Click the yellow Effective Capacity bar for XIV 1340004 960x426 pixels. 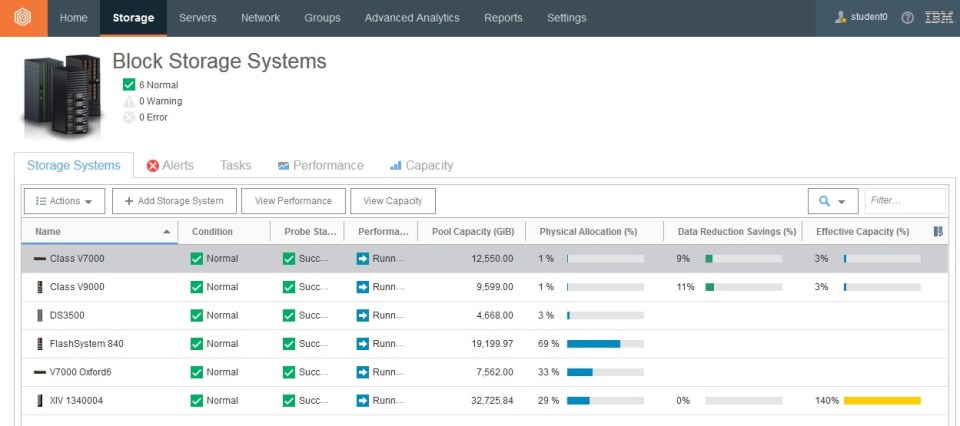coord(881,401)
